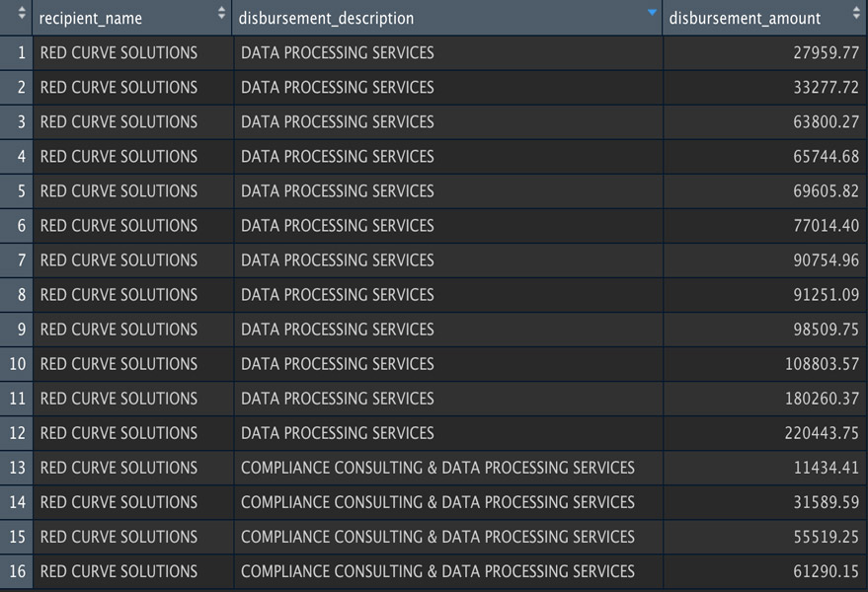Click DATA PROCESSING SERVICES in row 9
Viewport: 868px width, 592px height.
pyautogui.click(x=337, y=330)
